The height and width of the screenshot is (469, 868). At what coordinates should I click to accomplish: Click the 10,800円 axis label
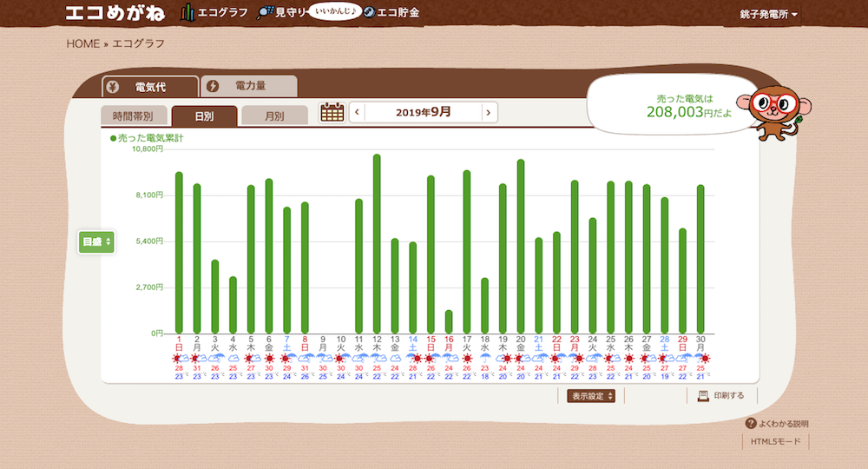tap(148, 149)
